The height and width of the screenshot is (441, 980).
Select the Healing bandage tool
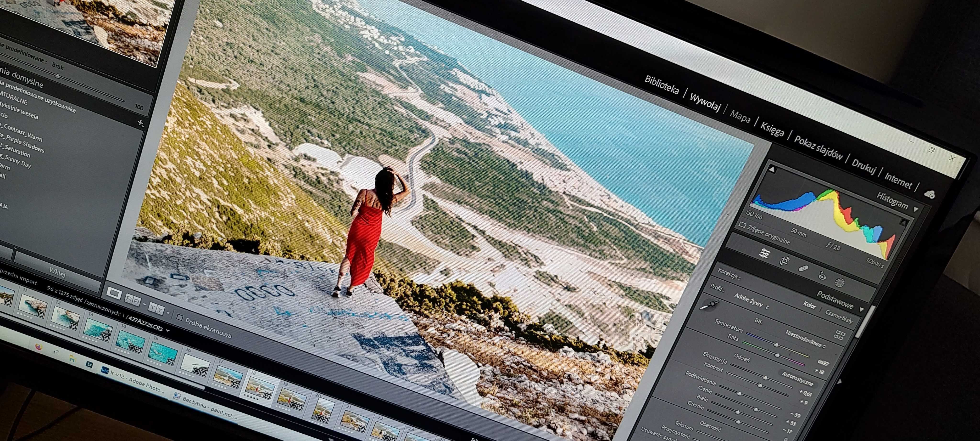click(803, 268)
